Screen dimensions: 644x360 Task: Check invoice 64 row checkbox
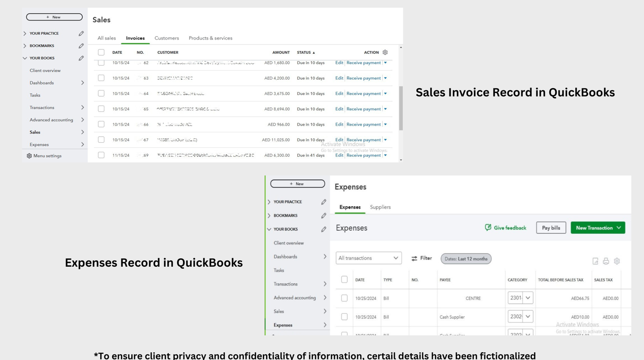point(101,93)
